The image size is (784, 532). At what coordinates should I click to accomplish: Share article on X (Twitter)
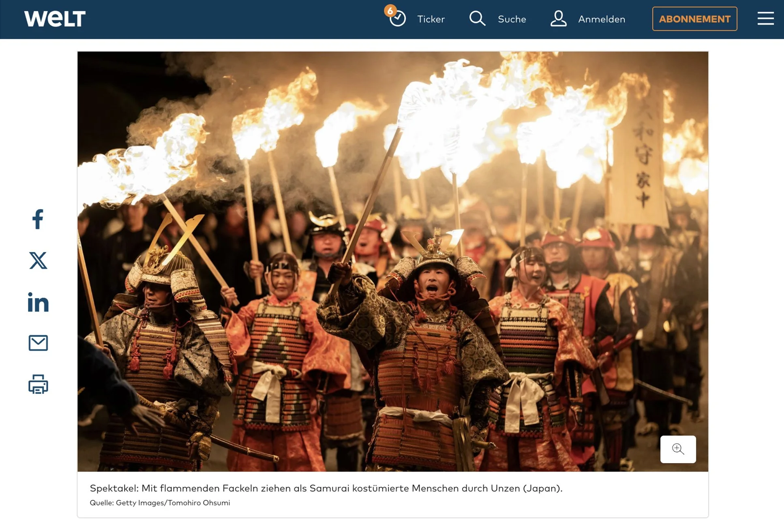point(38,261)
